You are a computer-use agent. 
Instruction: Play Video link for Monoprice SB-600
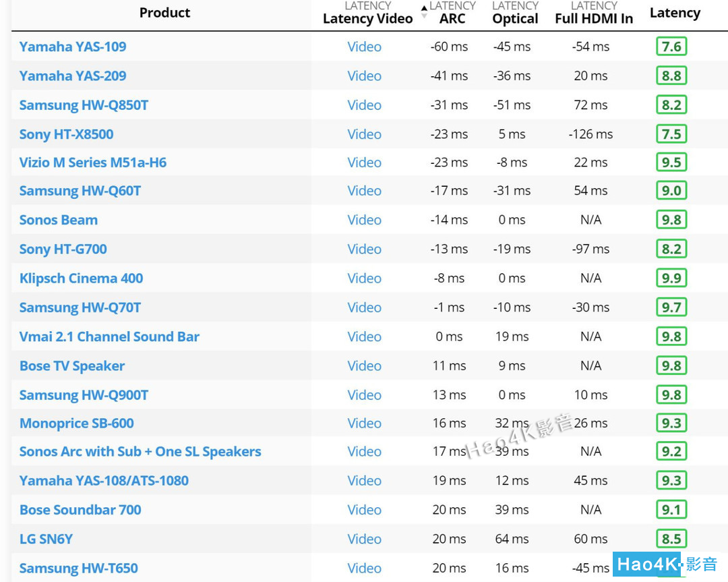(365, 423)
